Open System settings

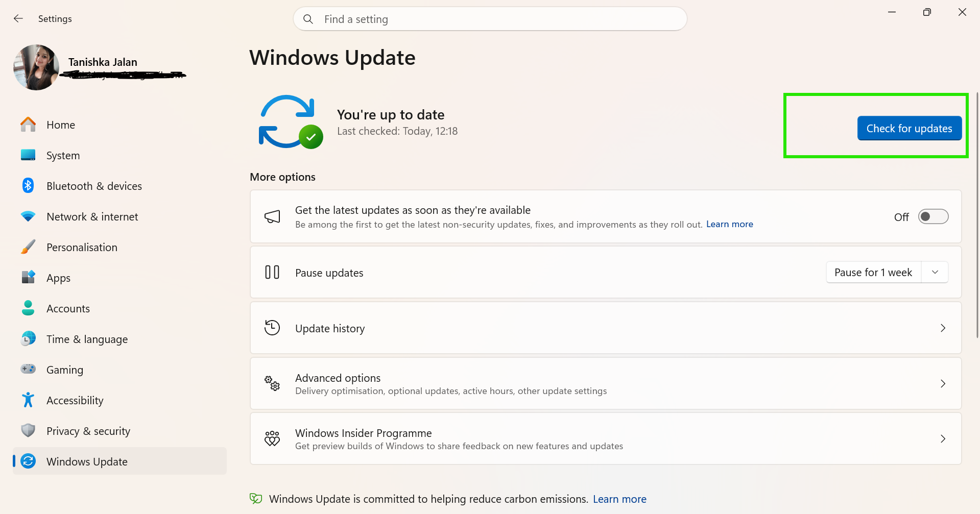pos(119,155)
